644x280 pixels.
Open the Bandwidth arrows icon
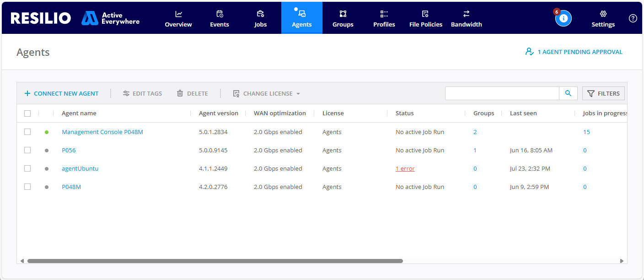[x=466, y=14]
